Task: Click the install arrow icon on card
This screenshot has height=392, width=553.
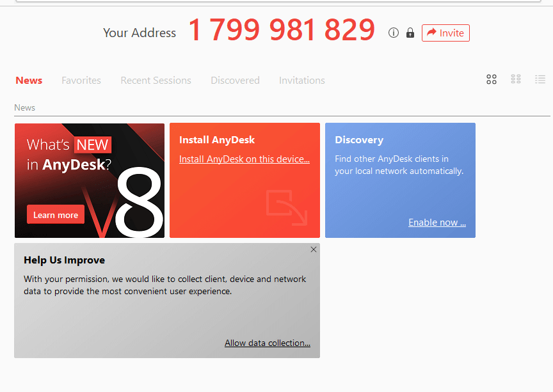Action: tap(287, 207)
